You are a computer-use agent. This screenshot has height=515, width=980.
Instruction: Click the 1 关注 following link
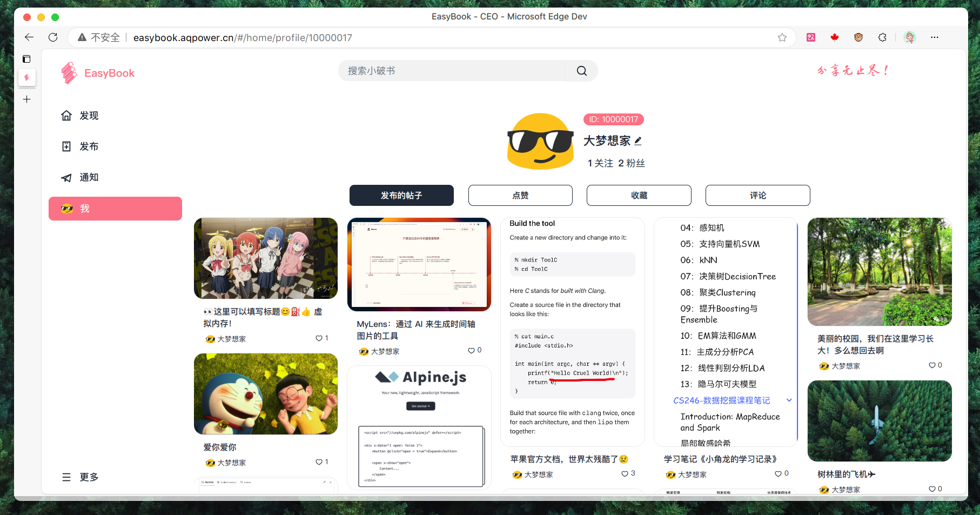600,163
